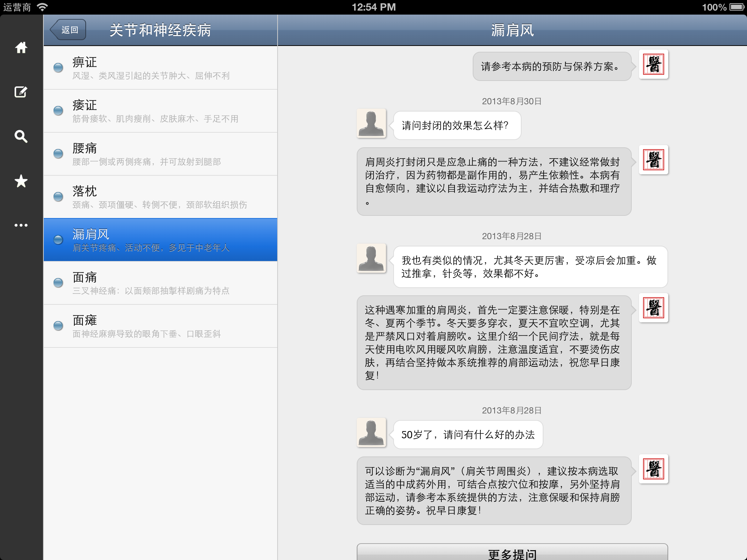This screenshot has height=560, width=747.
Task: Select the 面瘫 list row
Action: tap(160, 326)
